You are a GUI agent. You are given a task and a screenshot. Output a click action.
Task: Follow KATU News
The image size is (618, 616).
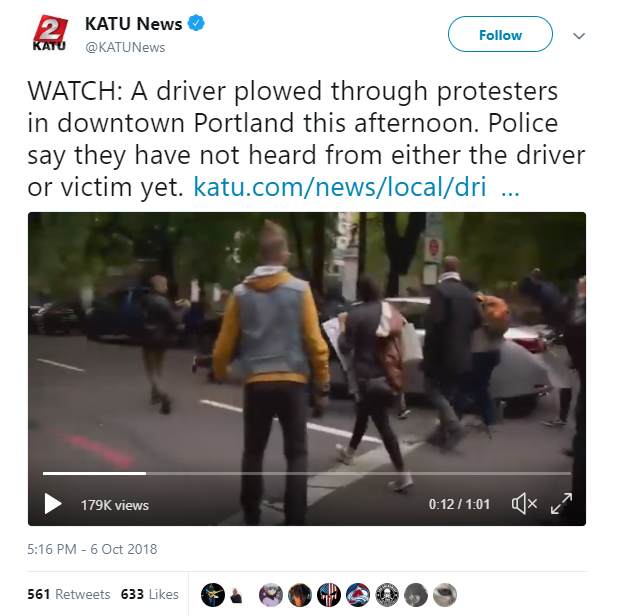(x=500, y=34)
